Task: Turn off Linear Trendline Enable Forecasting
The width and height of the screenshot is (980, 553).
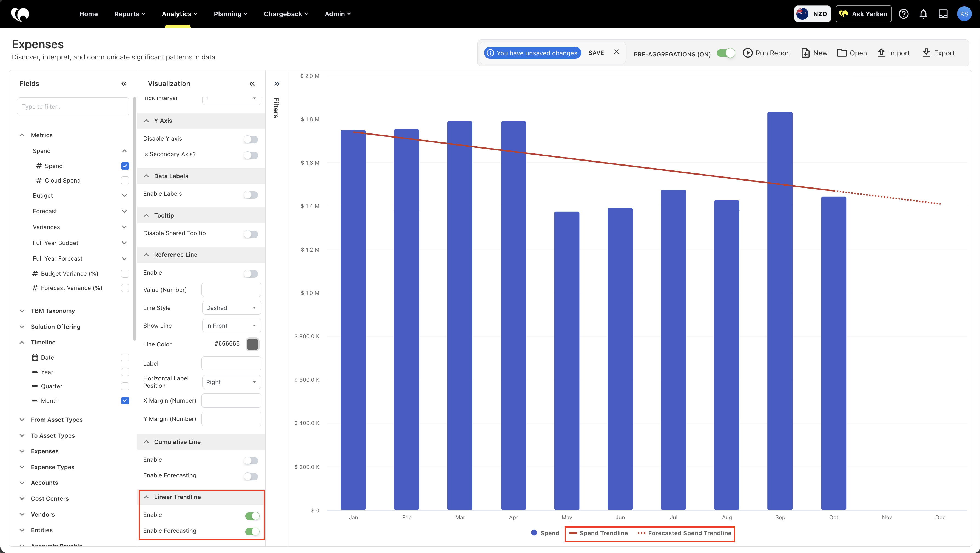Action: [x=252, y=531]
